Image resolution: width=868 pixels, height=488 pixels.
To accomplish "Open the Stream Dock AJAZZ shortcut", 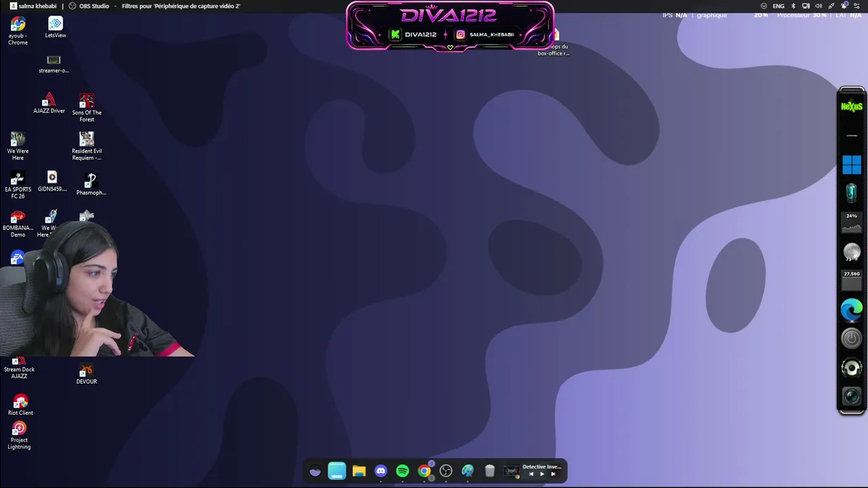I will 19,368.
